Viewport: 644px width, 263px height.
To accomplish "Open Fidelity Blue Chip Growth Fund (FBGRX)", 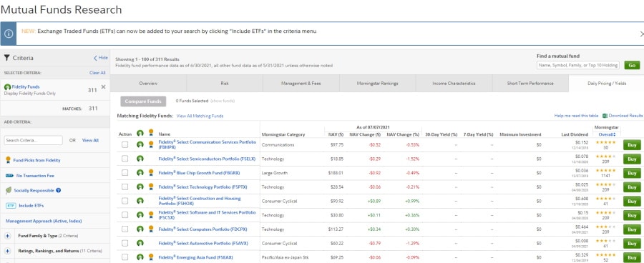I will [x=199, y=173].
